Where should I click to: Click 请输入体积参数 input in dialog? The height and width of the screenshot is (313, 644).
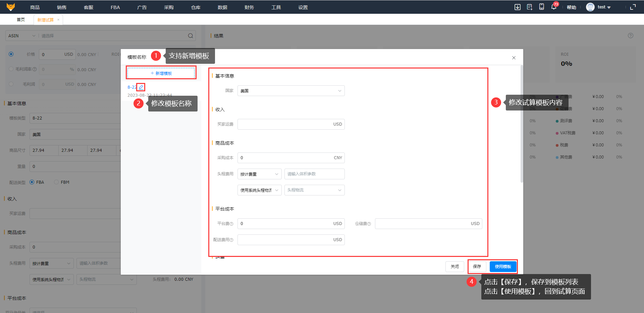click(315, 174)
